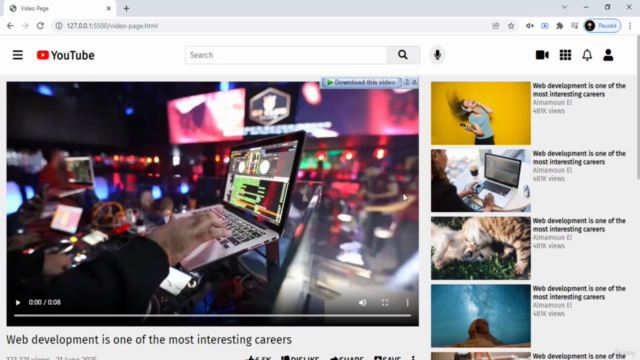Screen dimensions: 640x360
Task: Click the video progress bar
Action: [x=212, y=316]
